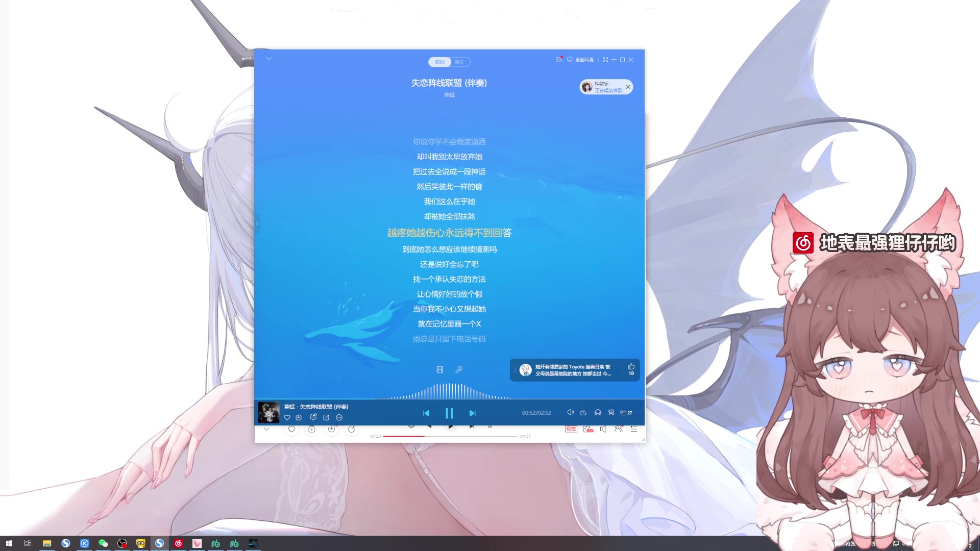Jump to lyric line 找一个承认失恋的方法
This screenshot has height=551, width=980.
coord(449,279)
